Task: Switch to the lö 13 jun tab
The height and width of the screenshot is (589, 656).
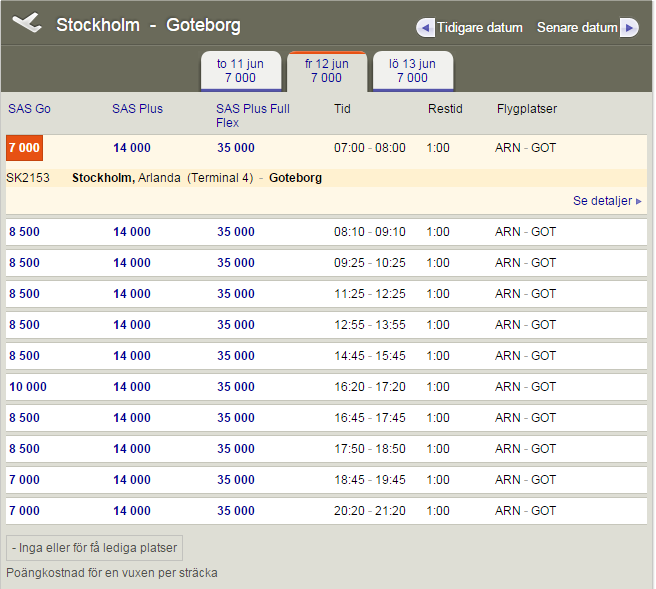Action: [x=412, y=70]
